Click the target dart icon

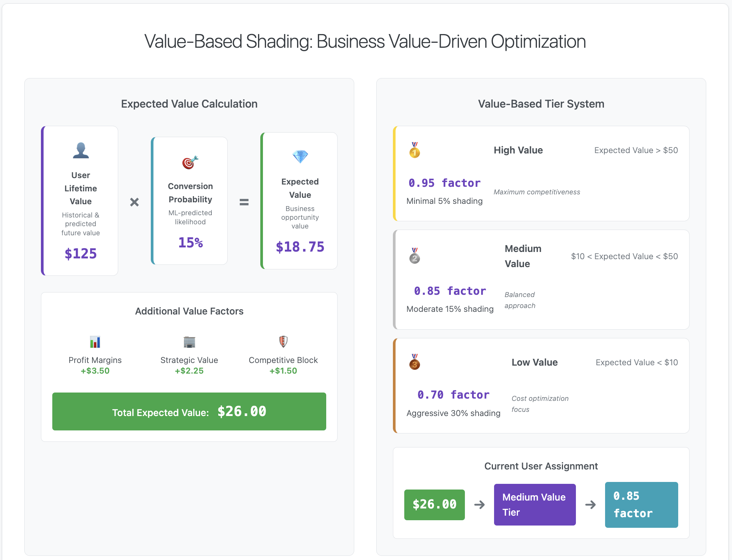[x=190, y=162]
